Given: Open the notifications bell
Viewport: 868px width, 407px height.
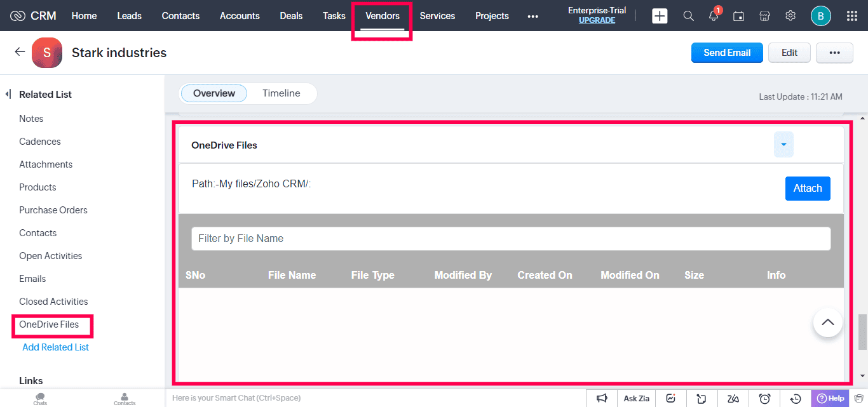Looking at the screenshot, I should pos(714,15).
